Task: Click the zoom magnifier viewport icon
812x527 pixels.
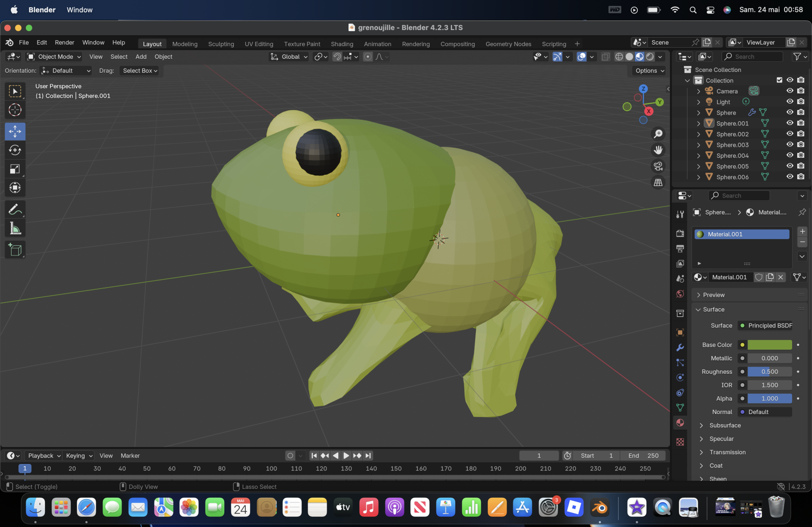Action: 658,134
